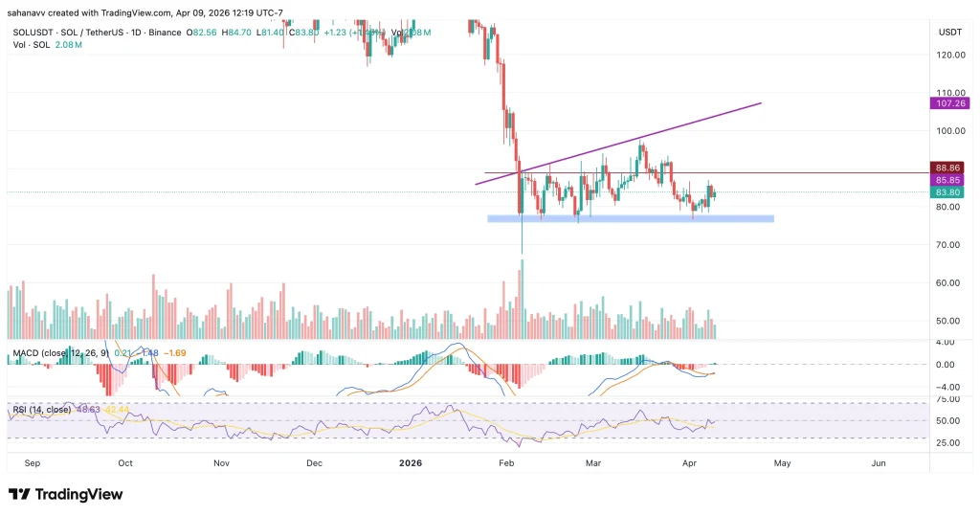Click the May label on time axis
This screenshot has height=516, width=980.
pos(782,462)
